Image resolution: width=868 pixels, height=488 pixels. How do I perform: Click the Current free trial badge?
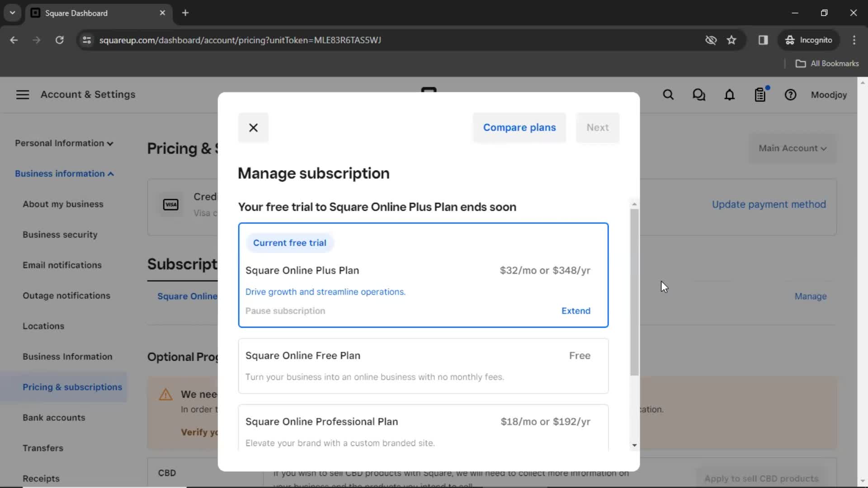click(x=290, y=243)
